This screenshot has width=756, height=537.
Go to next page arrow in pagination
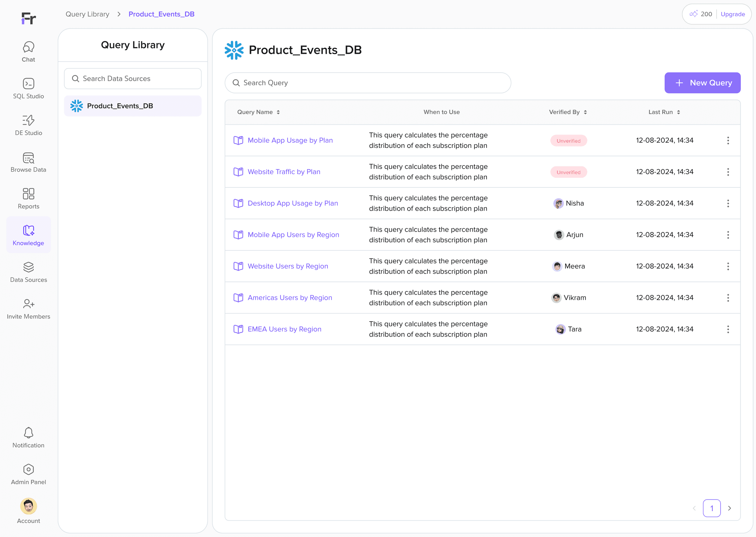click(x=729, y=508)
